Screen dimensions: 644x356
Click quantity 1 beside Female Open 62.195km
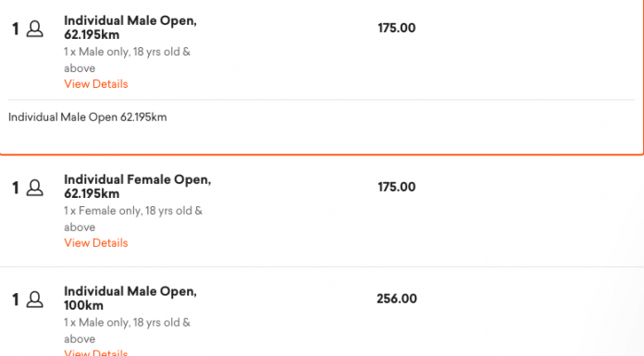coord(16,188)
